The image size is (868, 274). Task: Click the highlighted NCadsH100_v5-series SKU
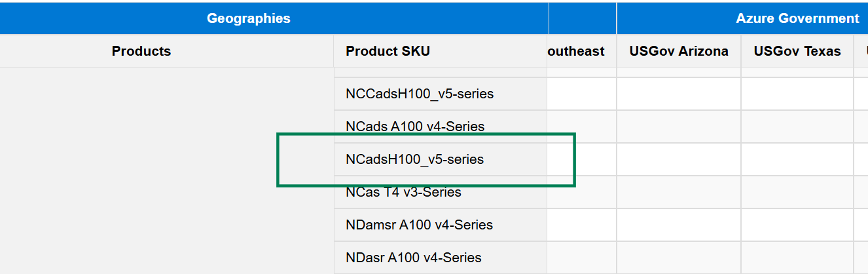414,159
